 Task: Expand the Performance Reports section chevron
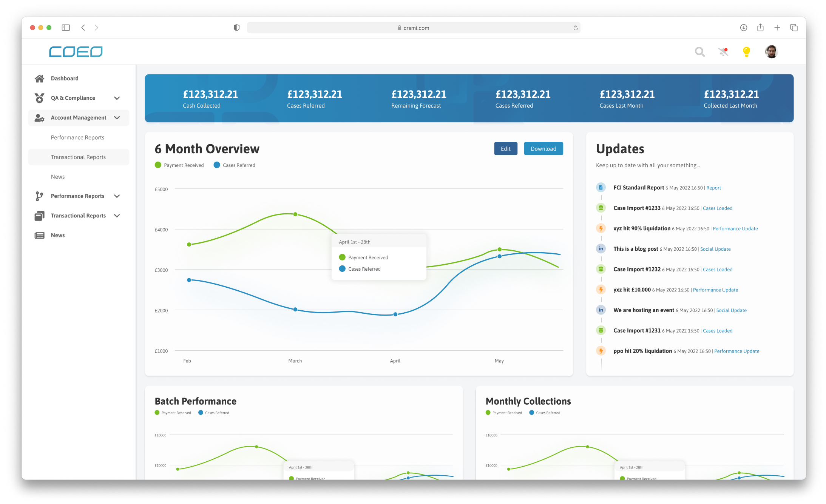coord(117,196)
